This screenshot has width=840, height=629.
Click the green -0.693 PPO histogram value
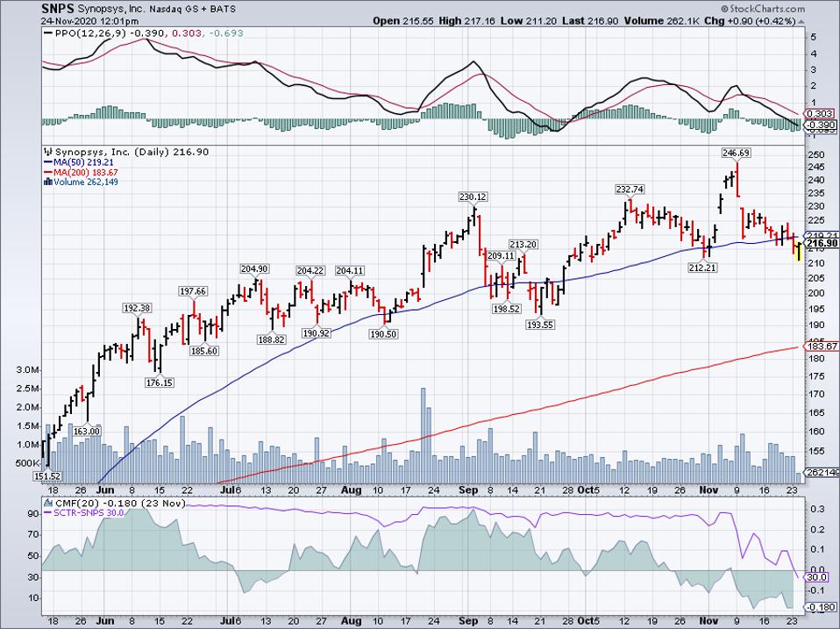tap(225, 33)
